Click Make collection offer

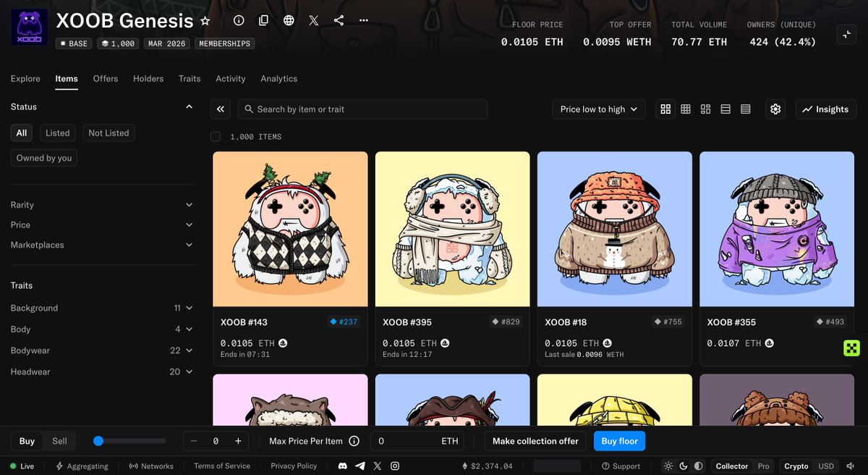[x=535, y=441]
